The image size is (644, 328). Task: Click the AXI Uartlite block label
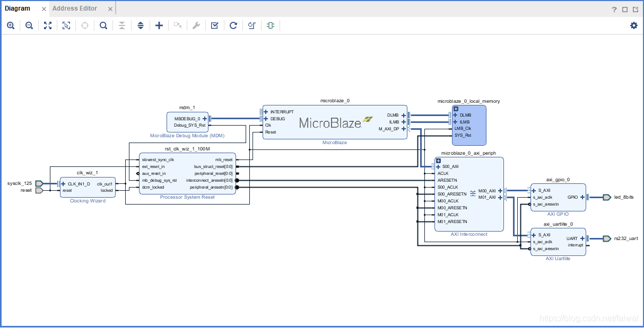coord(558,259)
